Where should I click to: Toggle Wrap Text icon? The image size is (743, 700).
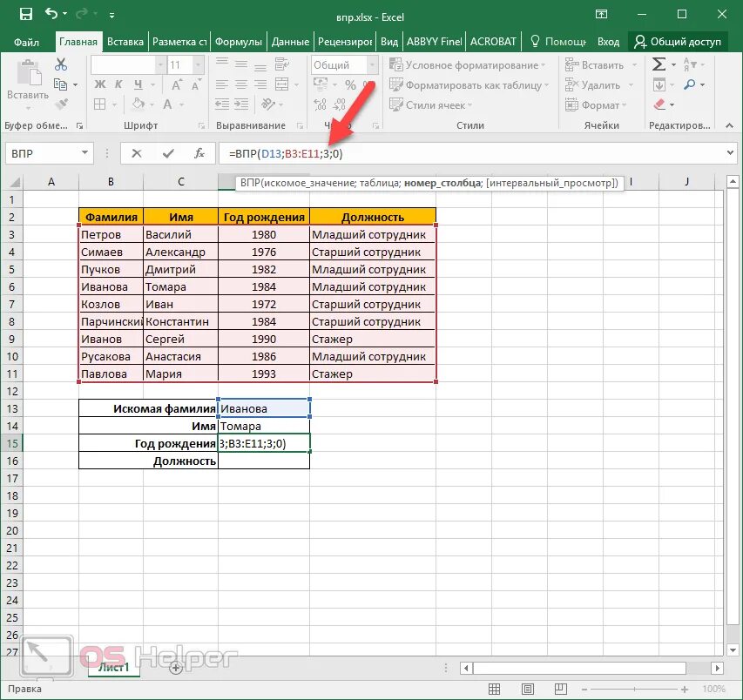282,64
